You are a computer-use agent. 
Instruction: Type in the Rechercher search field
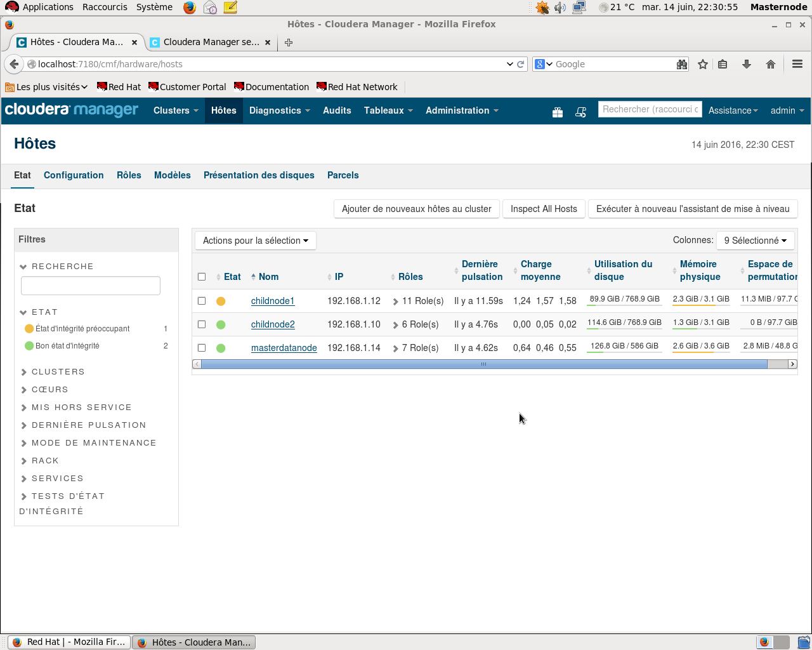650,109
